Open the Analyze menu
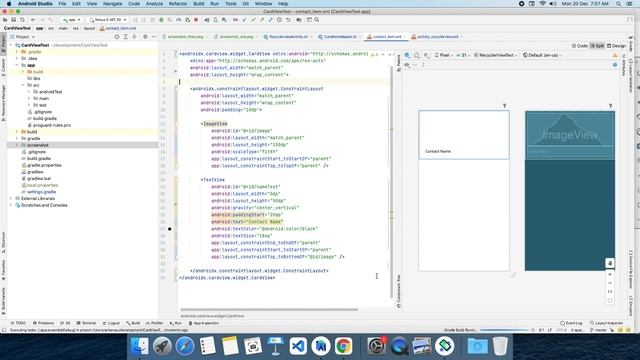Screen dimensions: 640x360 (154, 4)
